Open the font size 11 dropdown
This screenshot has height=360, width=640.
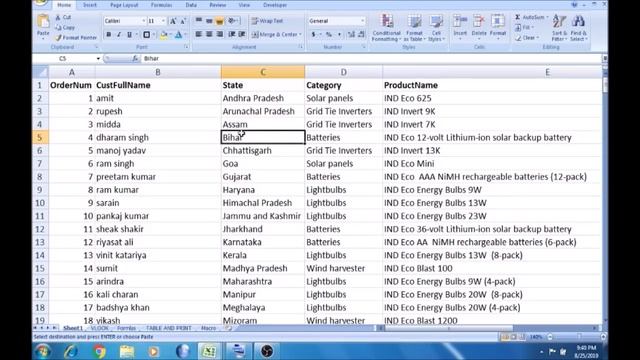tap(163, 21)
